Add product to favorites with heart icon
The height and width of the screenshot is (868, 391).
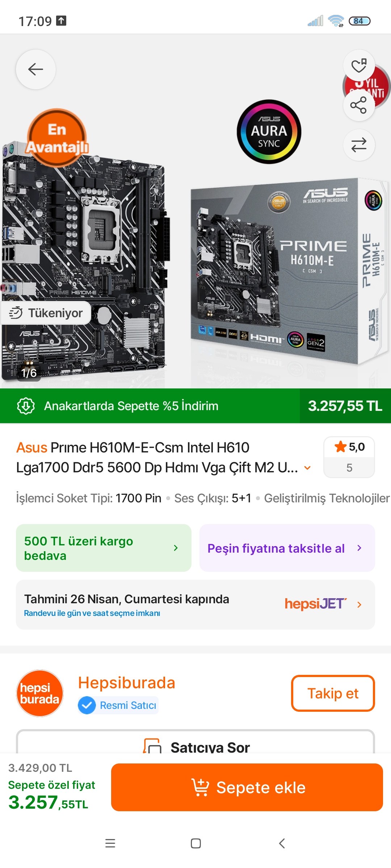click(359, 66)
